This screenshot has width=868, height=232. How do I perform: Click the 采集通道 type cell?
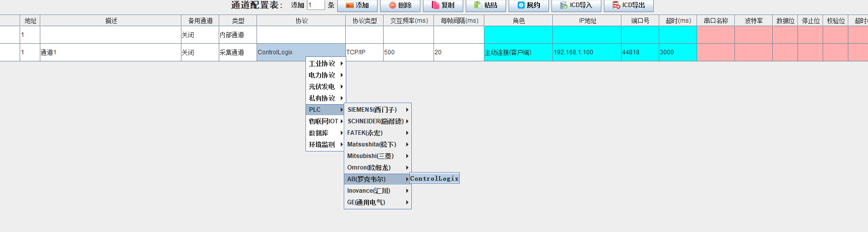tap(237, 52)
